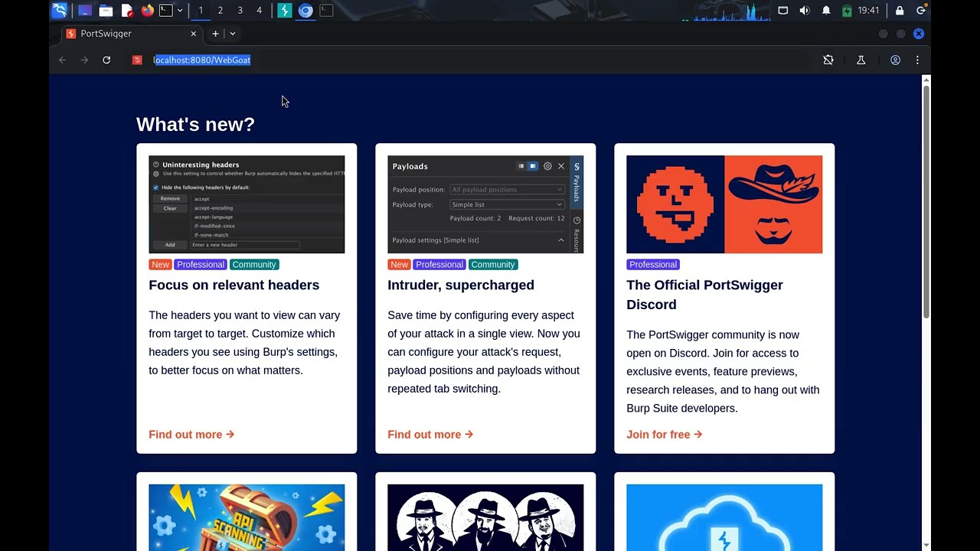Viewport: 980px width, 551px height.
Task: Click the scrollbar up arrow
Action: [926, 80]
